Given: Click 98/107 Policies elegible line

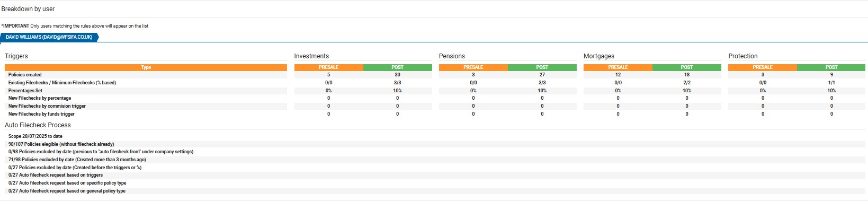Looking at the screenshot, I should (x=61, y=144).
